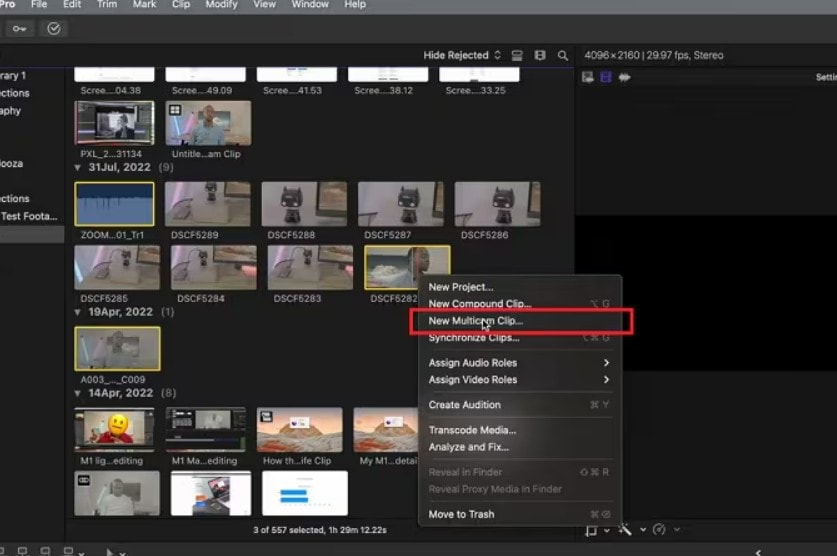Viewport: 837px width, 556px height.
Task: Select the M1 Ma...editing clip thumbnail
Action: point(206,430)
